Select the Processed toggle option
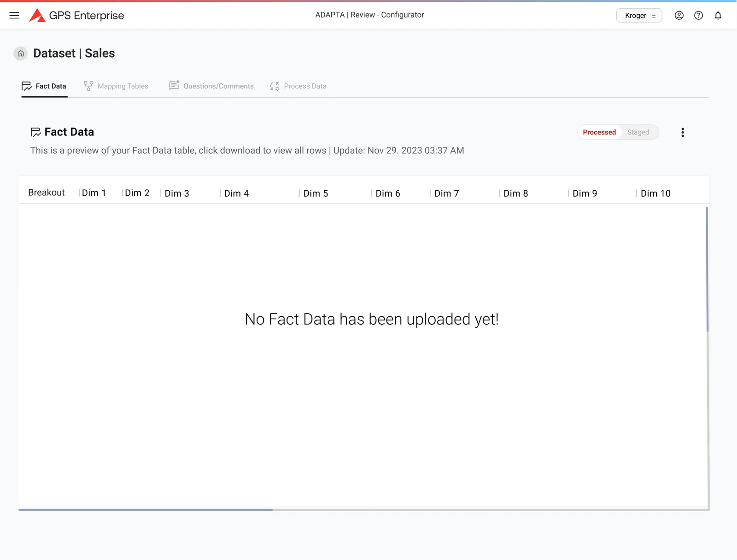 tap(599, 132)
